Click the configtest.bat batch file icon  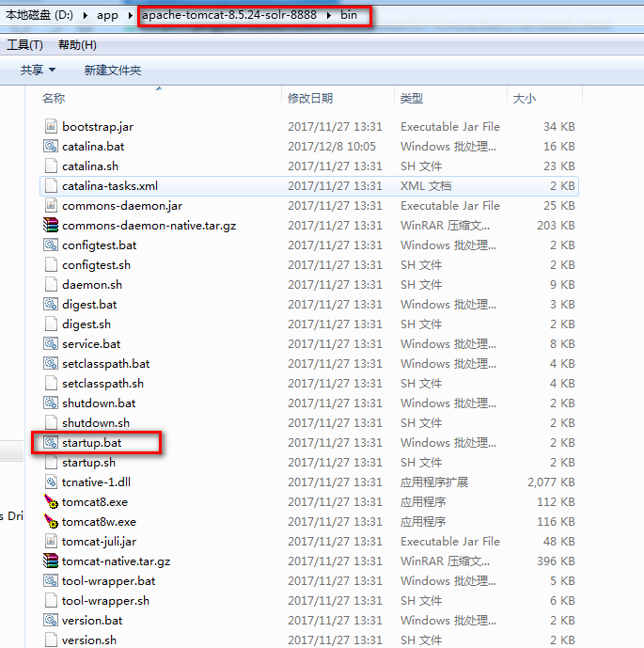[x=51, y=245]
